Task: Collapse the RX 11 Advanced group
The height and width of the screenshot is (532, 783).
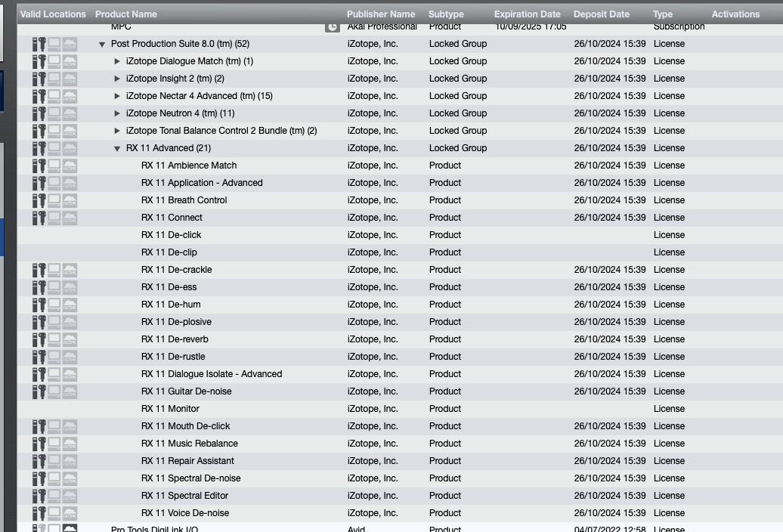Action: (117, 149)
